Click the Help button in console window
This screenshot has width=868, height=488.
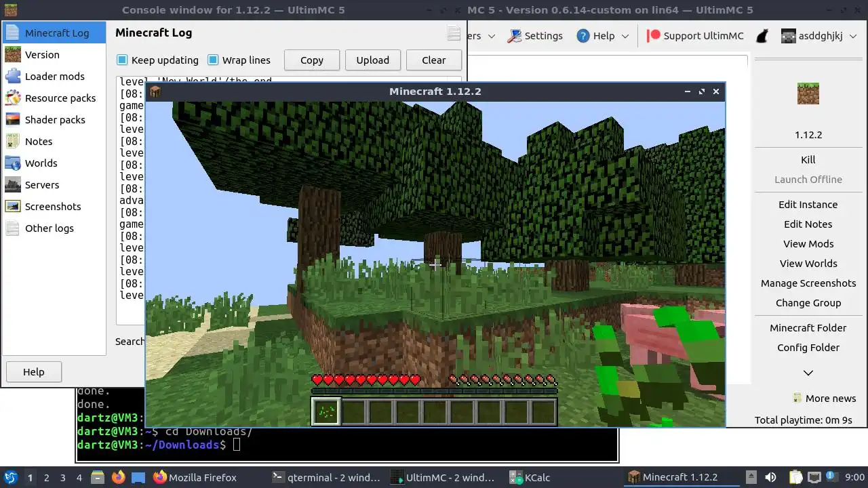coord(34,371)
